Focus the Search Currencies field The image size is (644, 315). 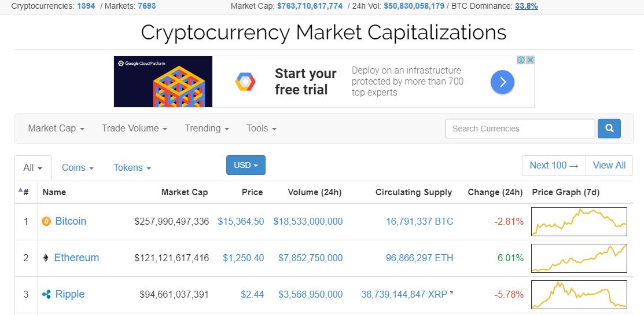pyautogui.click(x=520, y=129)
